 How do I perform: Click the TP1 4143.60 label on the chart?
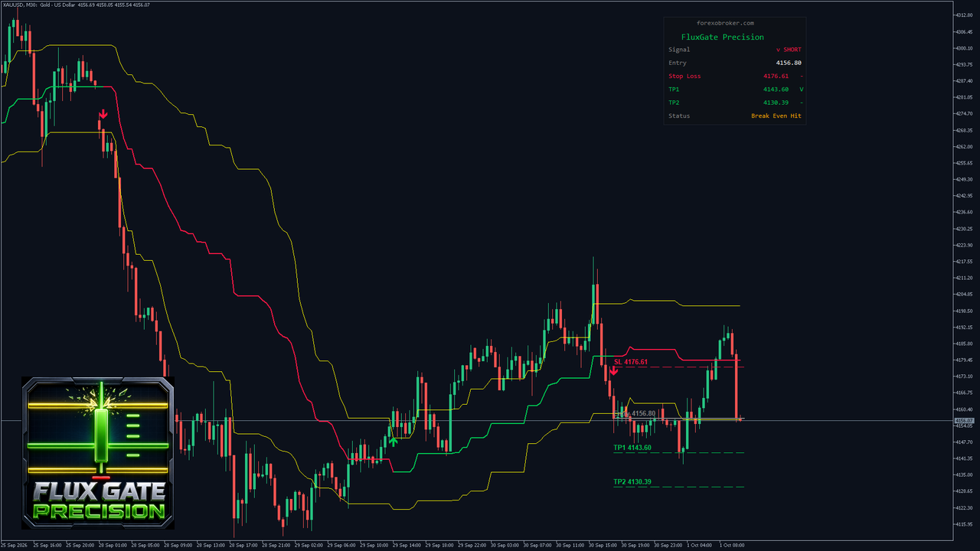[x=632, y=448]
